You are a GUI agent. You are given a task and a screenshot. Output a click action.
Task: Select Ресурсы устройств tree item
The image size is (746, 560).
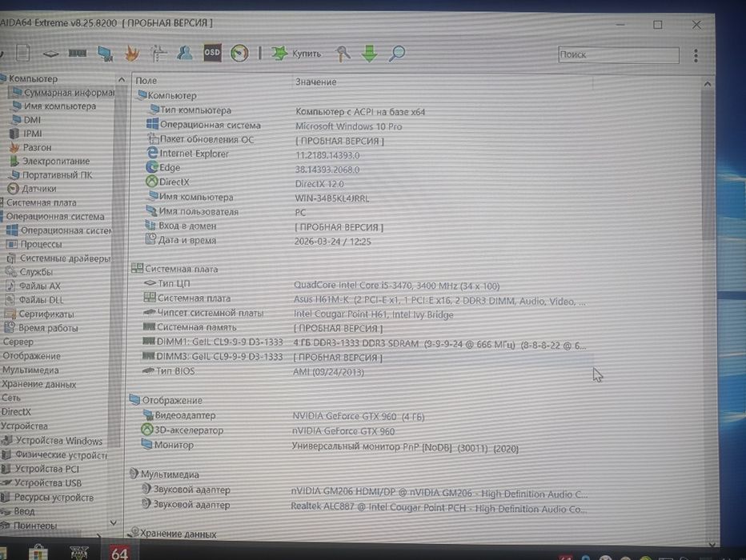click(x=47, y=498)
